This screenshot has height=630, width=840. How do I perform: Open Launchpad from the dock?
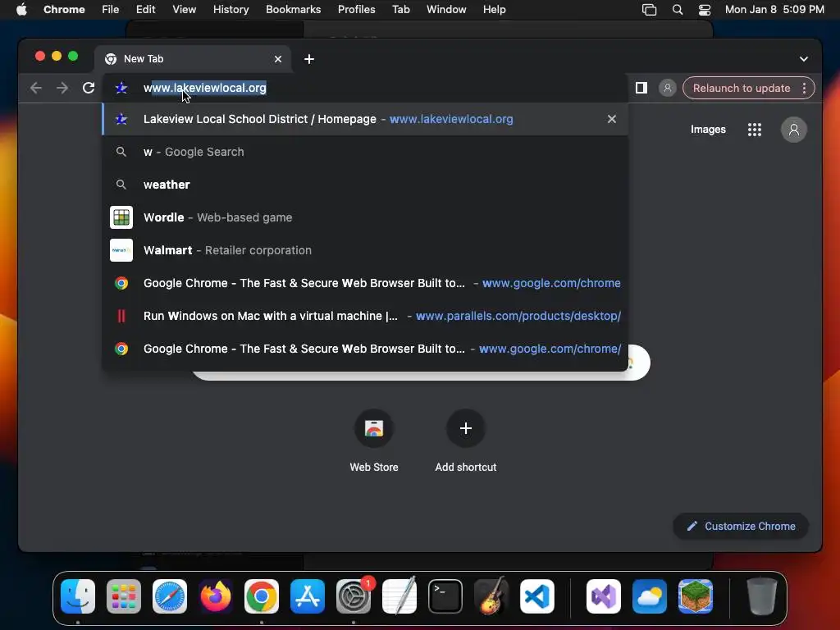124,596
